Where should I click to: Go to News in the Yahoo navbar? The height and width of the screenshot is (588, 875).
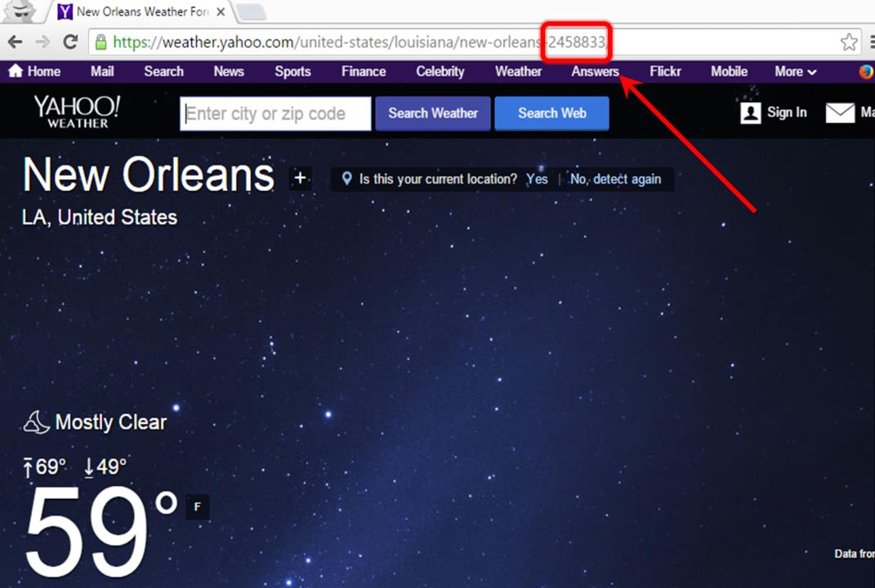[x=229, y=71]
